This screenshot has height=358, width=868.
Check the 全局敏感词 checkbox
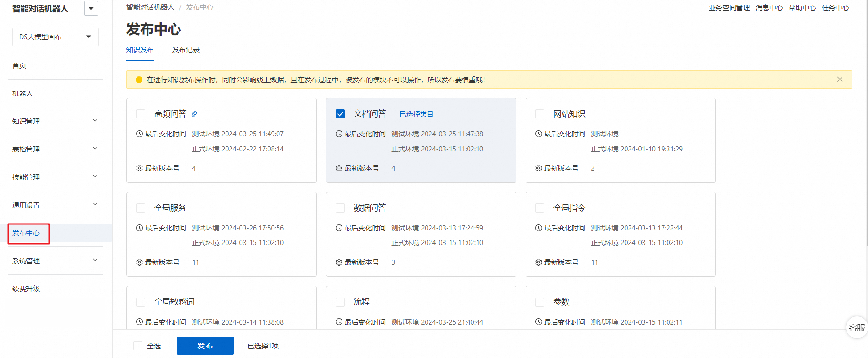[x=141, y=302]
